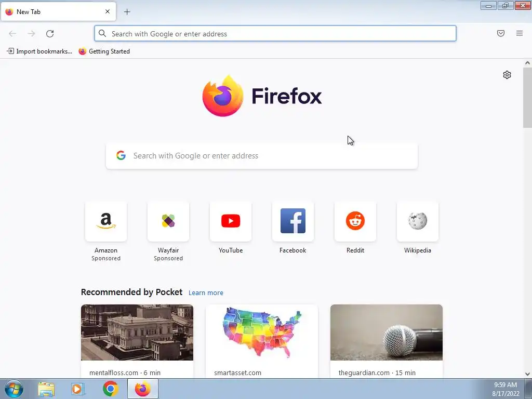532x399 pixels.
Task: Open the smartasset.com US map story
Action: tap(262, 332)
